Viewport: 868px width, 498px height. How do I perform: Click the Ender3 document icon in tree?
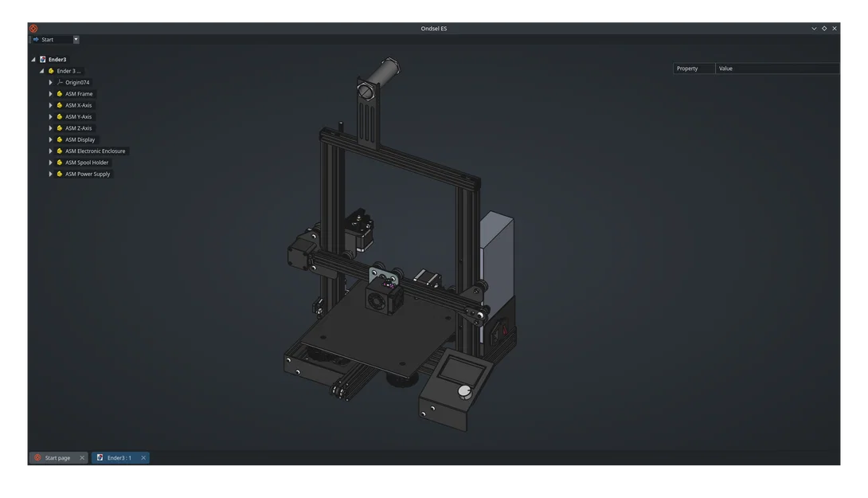pos(43,59)
